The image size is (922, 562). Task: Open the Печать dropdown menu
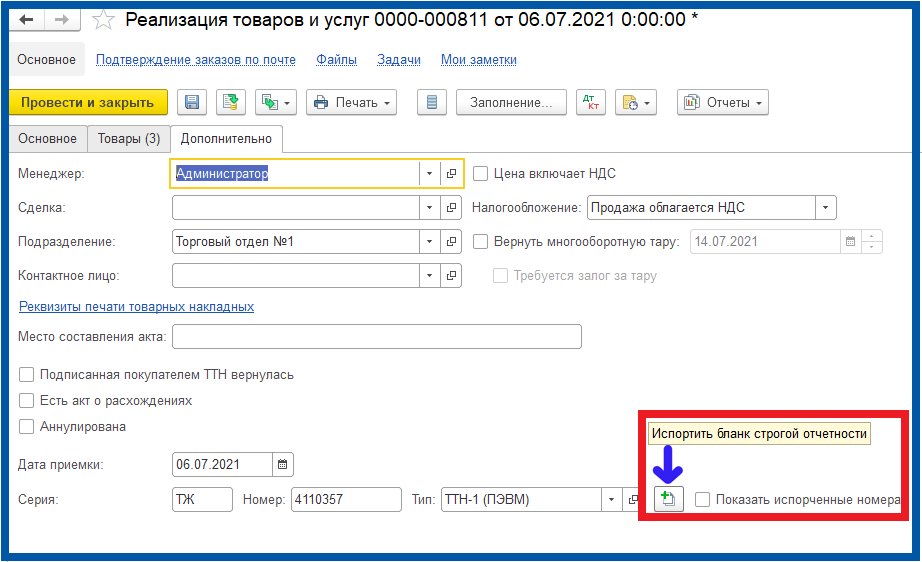[x=350, y=103]
